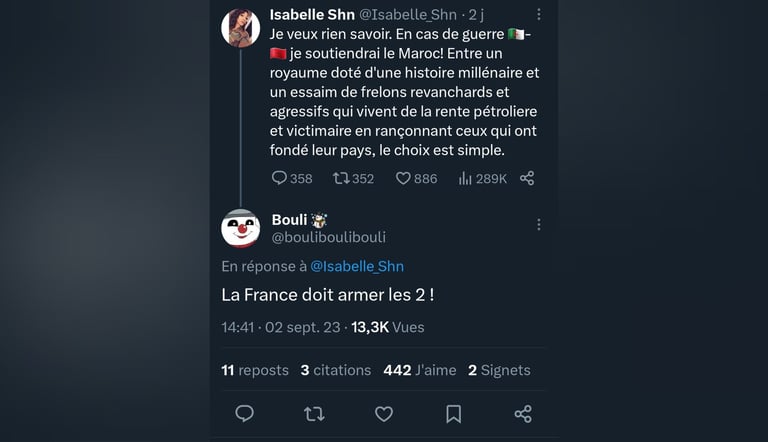Image resolution: width=768 pixels, height=442 pixels.
Task: Like Bouli's tweet with heart
Action: tap(383, 413)
